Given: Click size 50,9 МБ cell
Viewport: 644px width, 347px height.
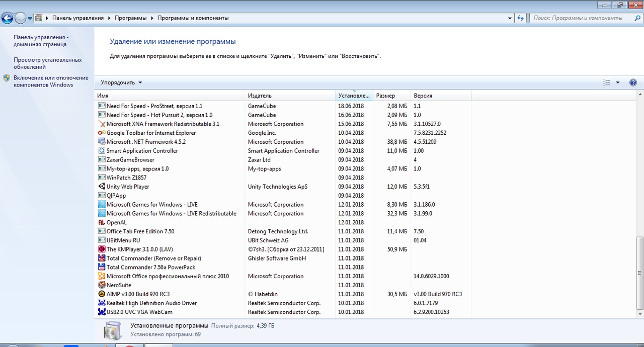Looking at the screenshot, I should click(x=397, y=249).
